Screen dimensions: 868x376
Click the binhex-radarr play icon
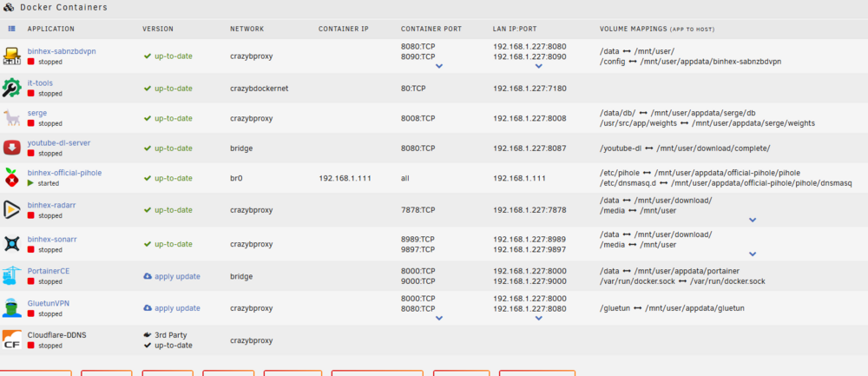tap(11, 210)
